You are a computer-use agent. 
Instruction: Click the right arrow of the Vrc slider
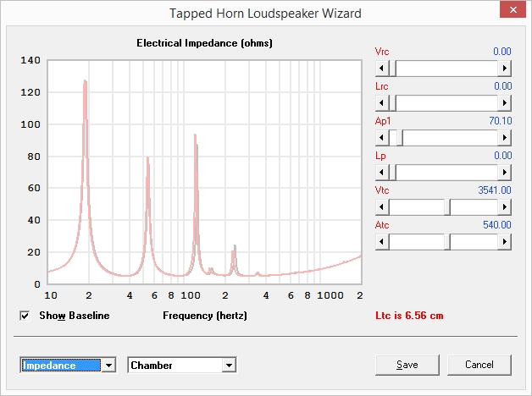[x=505, y=68]
